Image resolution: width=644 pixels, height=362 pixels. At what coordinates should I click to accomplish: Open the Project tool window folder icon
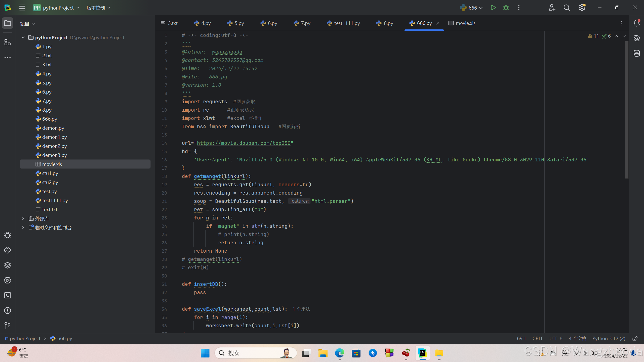tap(8, 23)
